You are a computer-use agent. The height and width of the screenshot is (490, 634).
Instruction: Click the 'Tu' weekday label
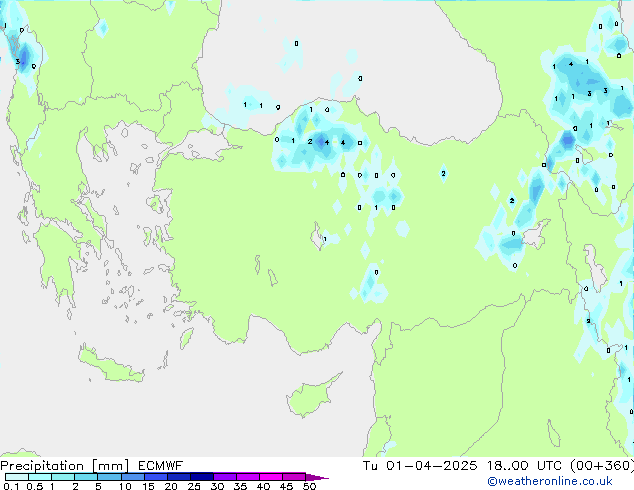pos(370,465)
